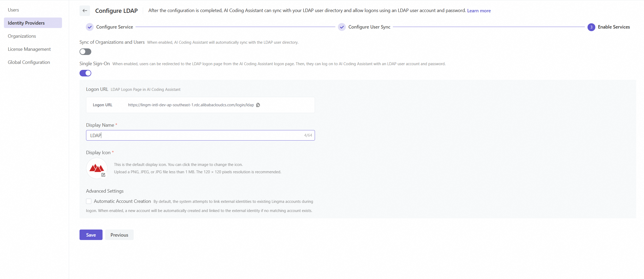Click the Save button
This screenshot has height=279, width=644.
tap(91, 235)
